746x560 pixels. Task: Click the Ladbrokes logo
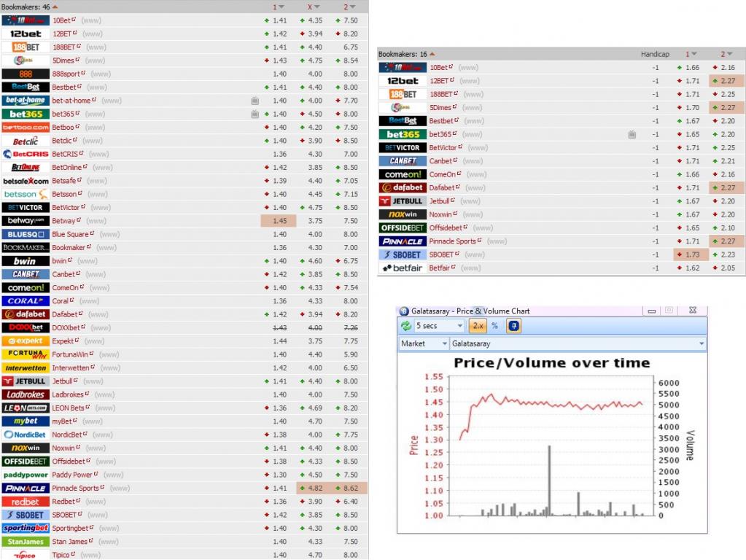(26, 394)
